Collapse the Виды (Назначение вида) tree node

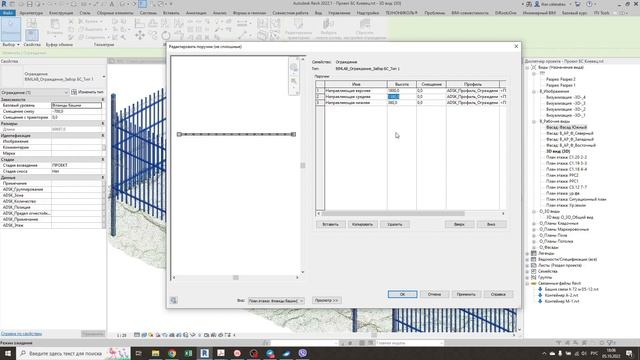click(527, 67)
